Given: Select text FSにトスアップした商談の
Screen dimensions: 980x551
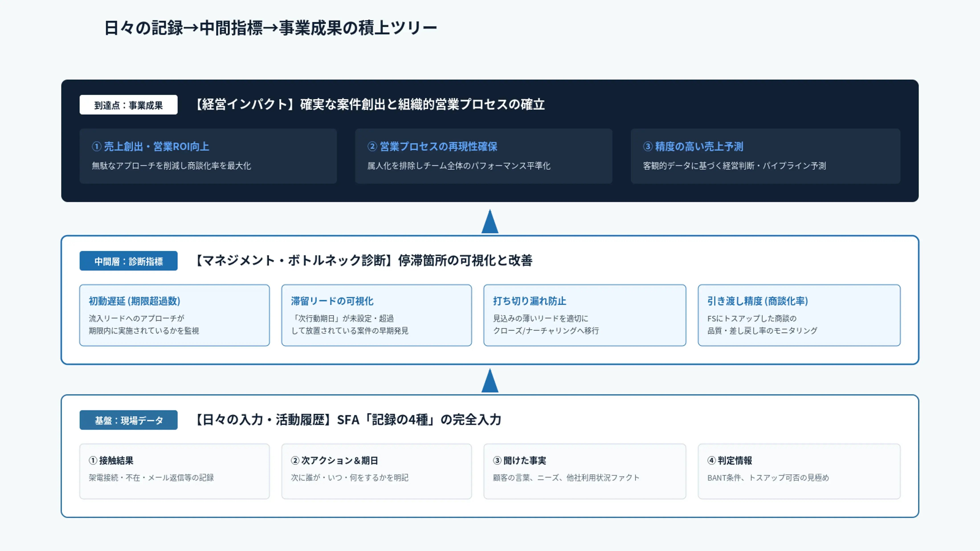Looking at the screenshot, I should (752, 318).
